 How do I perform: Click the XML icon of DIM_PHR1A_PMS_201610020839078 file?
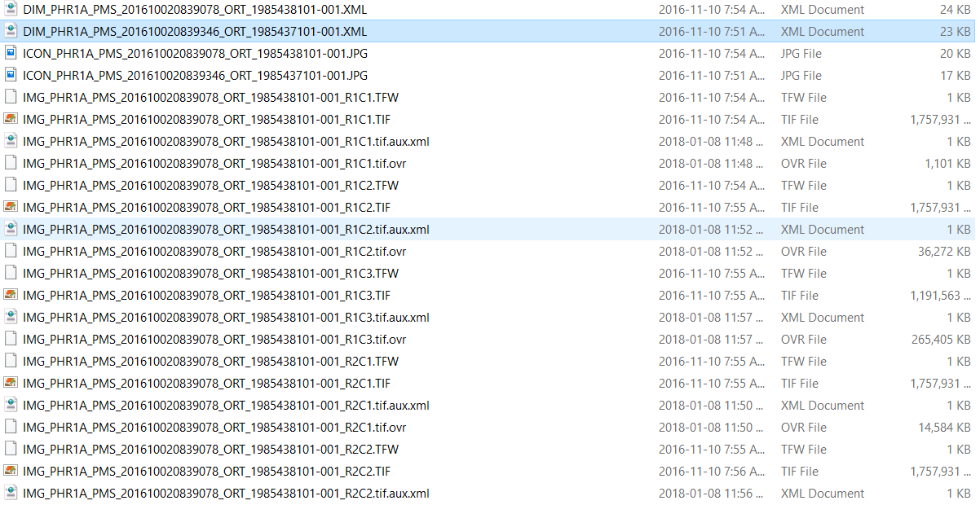click(11, 10)
